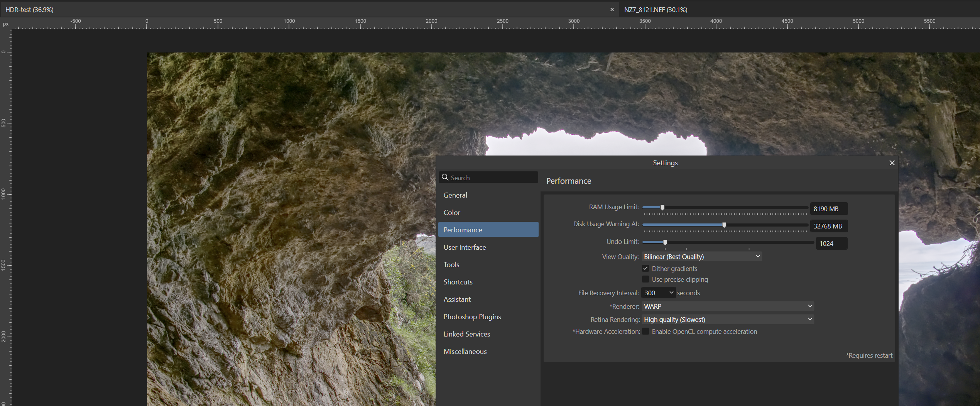Switch to the NZ7_8121.NEF tab

click(656, 10)
